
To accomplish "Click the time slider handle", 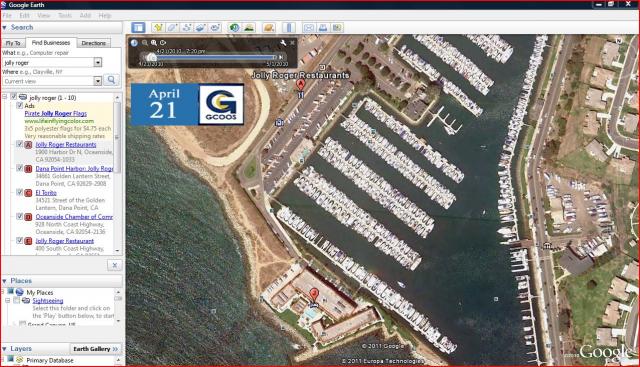I will tap(151, 58).
